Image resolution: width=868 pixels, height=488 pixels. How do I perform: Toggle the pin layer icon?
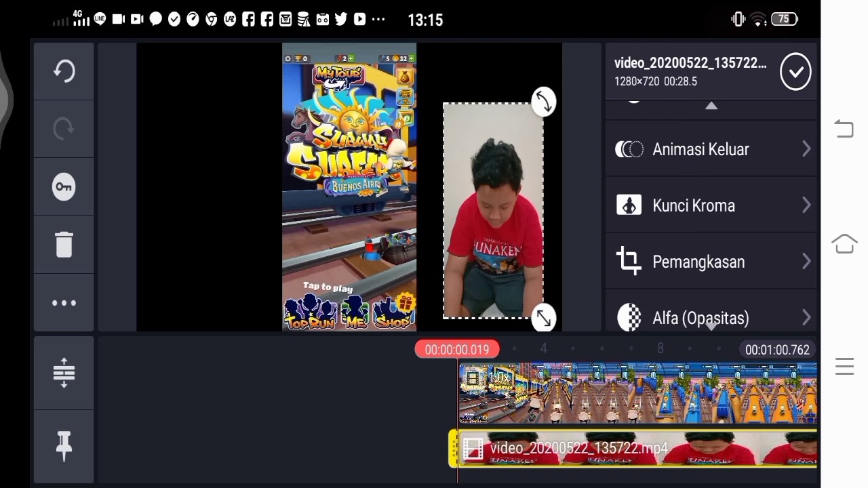(x=64, y=445)
